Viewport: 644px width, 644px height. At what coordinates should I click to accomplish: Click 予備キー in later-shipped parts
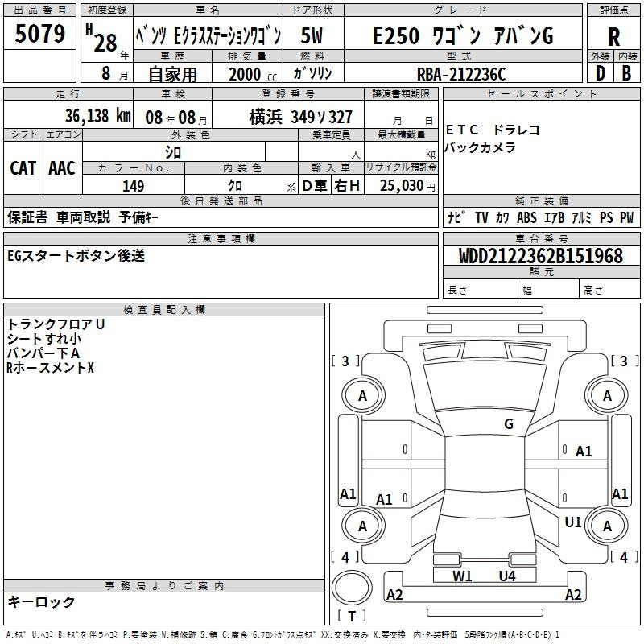pyautogui.click(x=138, y=217)
